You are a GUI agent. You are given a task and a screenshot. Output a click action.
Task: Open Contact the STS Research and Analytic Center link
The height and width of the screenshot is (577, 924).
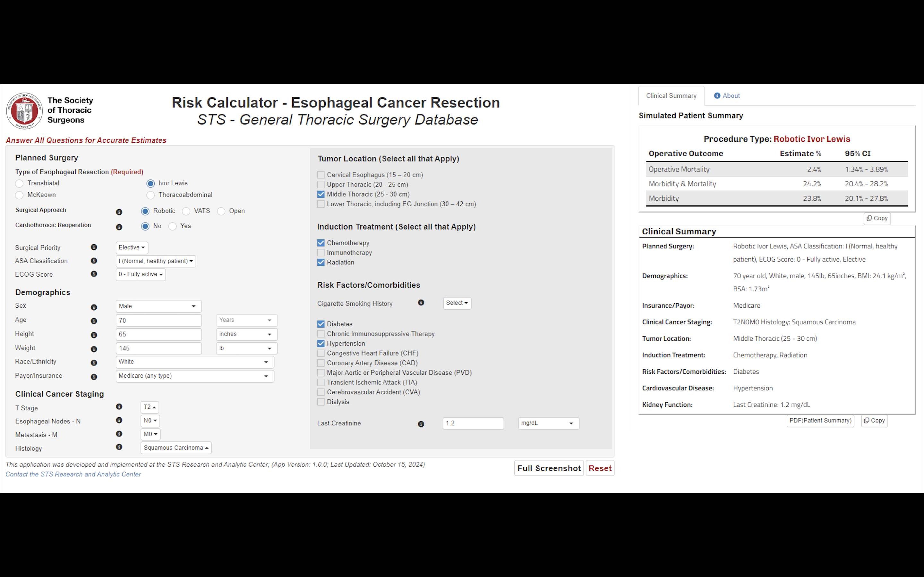tap(73, 474)
